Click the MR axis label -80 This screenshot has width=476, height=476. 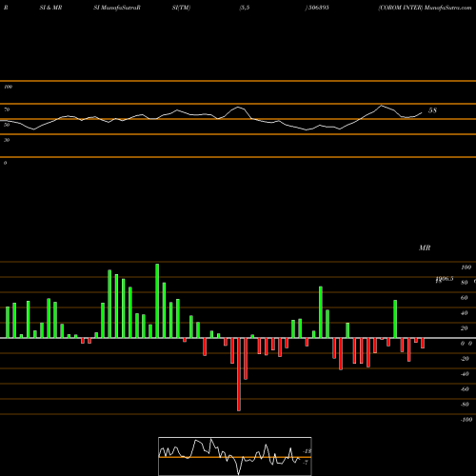[465, 405]
